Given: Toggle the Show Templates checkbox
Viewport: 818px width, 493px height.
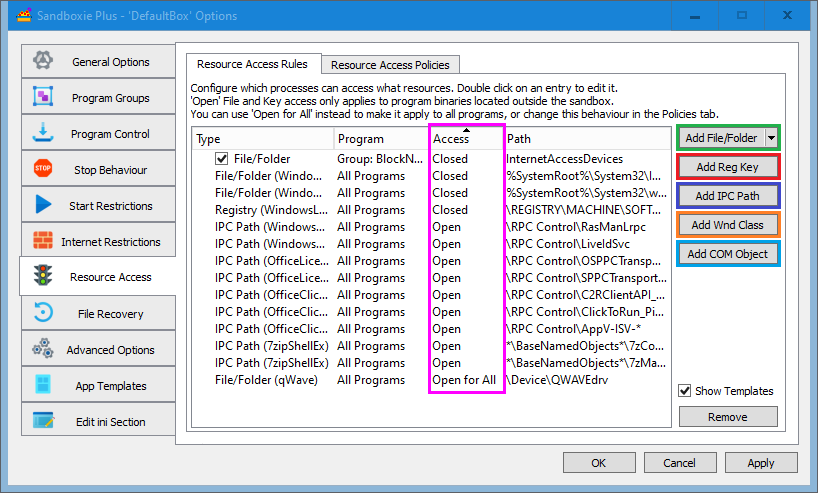Looking at the screenshot, I should 684,391.
